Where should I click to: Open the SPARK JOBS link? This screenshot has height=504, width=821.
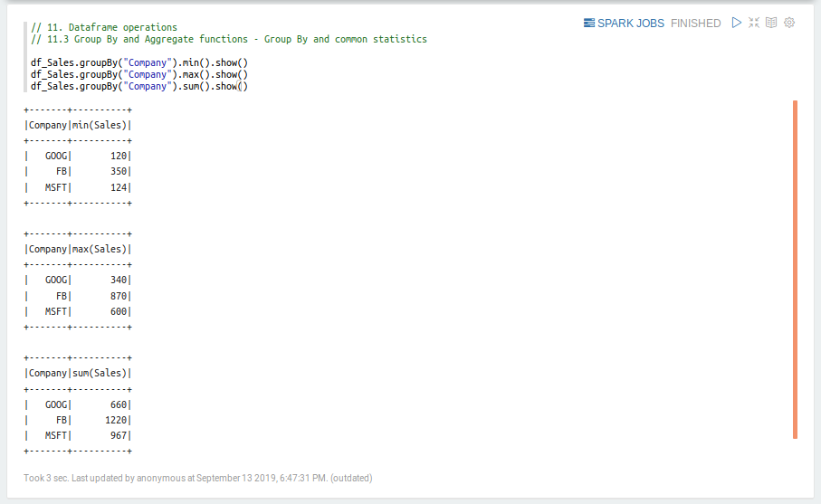coord(624,23)
